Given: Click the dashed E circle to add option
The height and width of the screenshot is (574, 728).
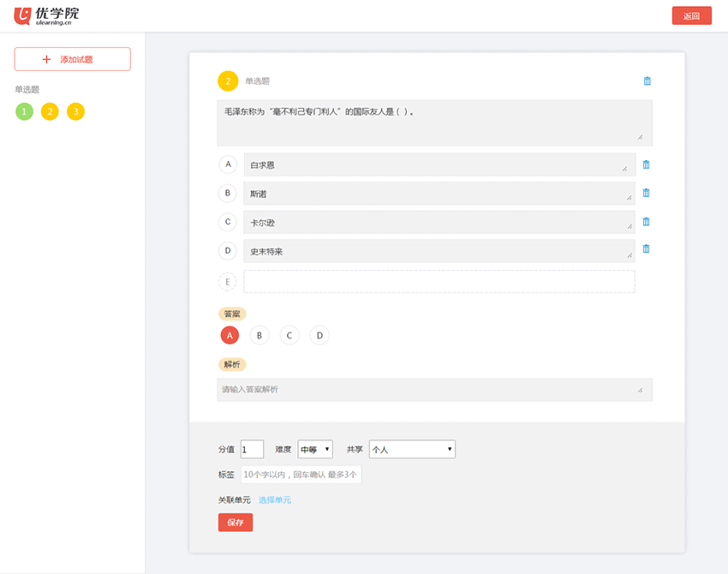Looking at the screenshot, I should pos(228,282).
